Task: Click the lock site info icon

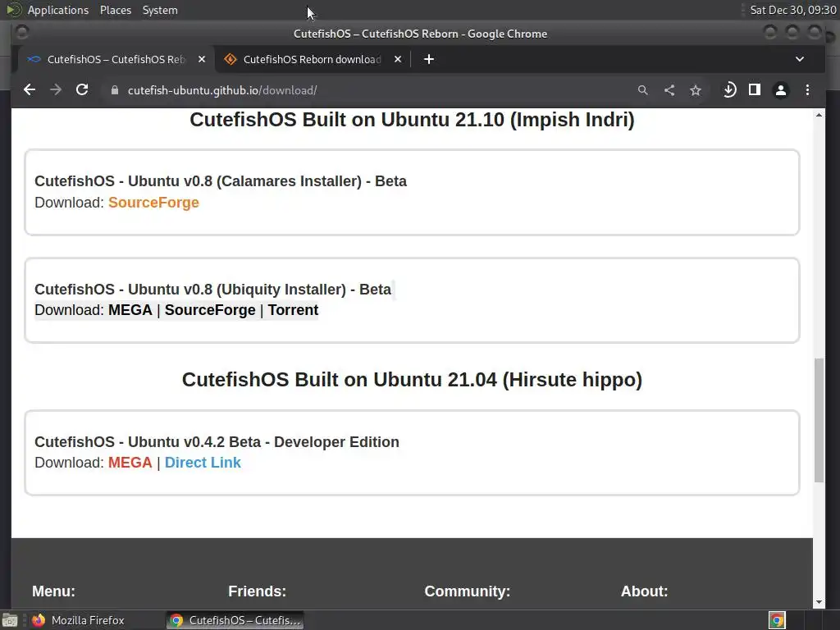Action: click(x=114, y=90)
